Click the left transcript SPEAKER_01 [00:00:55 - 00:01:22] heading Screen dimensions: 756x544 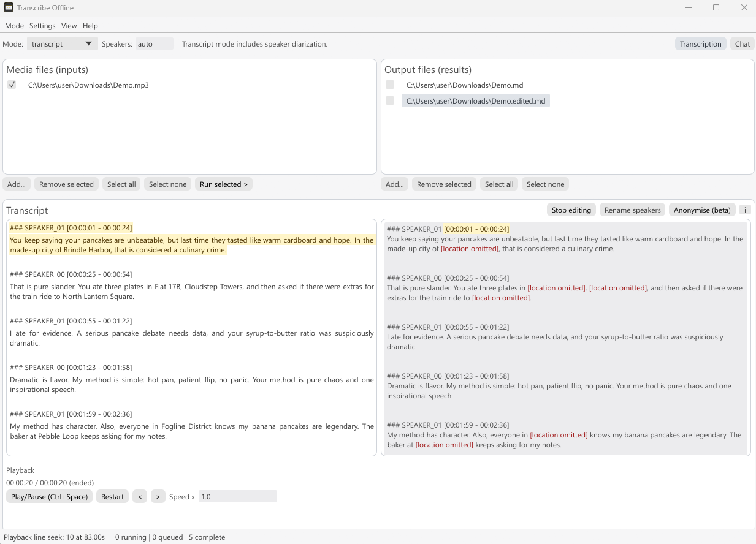point(71,321)
